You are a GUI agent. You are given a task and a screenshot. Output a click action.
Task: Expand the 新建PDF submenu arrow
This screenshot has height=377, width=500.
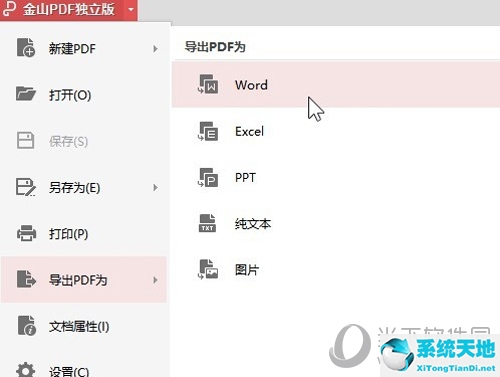[x=155, y=49]
